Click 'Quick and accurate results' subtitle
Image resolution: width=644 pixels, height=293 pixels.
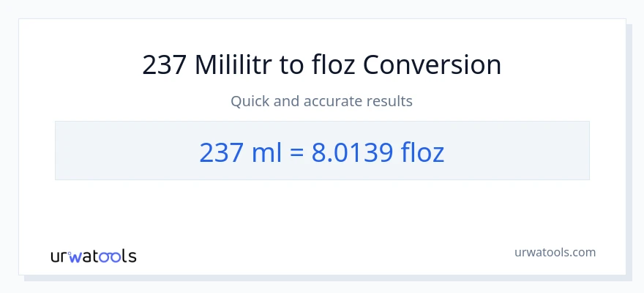pyautogui.click(x=322, y=101)
